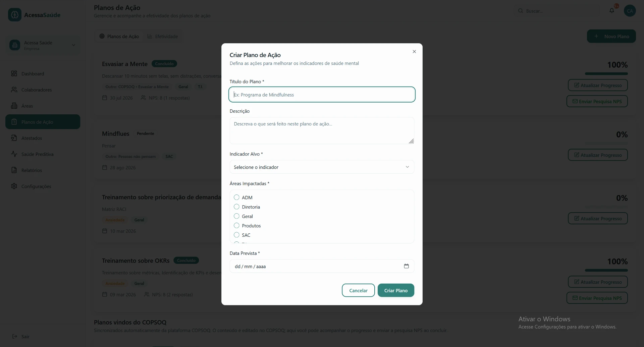Click the Novo Plano button

[611, 36]
